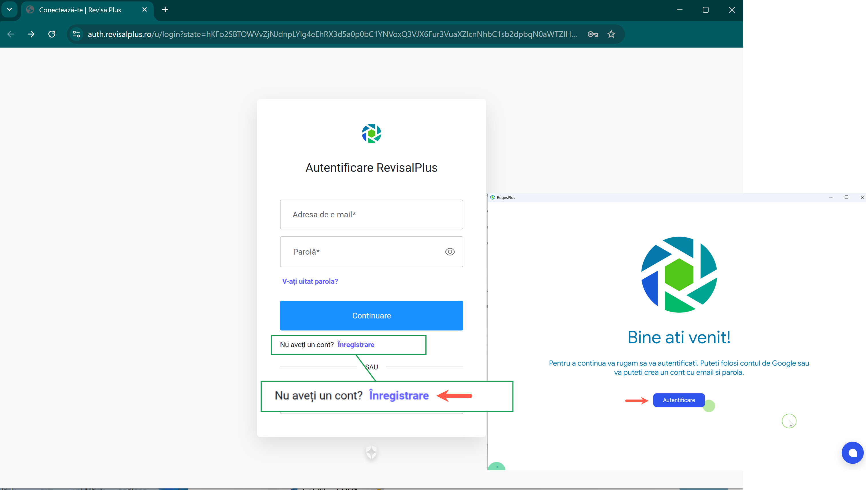Close the current browser tab

(145, 9)
